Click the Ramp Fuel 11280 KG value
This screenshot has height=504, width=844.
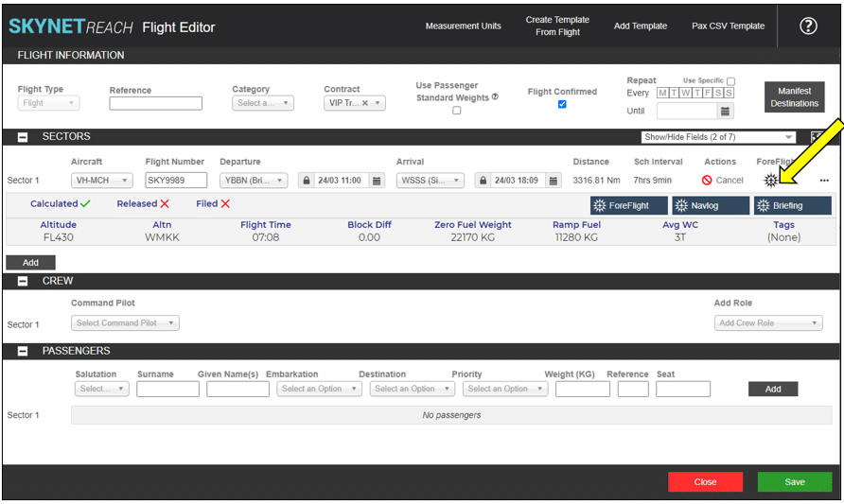point(576,237)
